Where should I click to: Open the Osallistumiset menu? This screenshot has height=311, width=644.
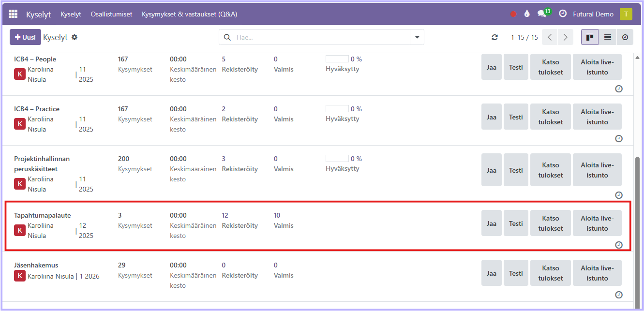click(111, 14)
